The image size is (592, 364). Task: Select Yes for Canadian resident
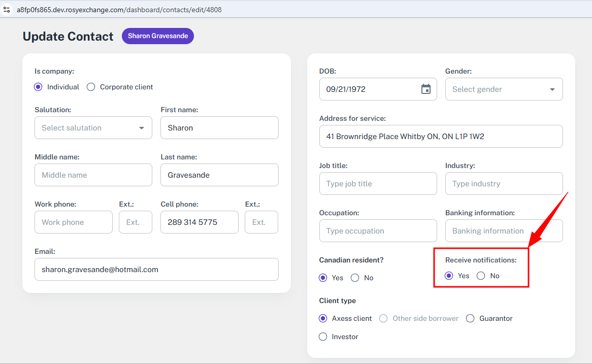pos(323,278)
